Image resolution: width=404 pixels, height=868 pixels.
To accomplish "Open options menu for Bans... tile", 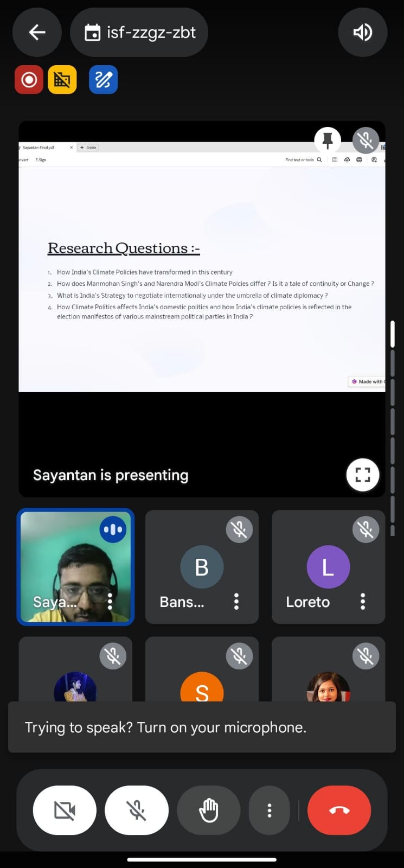I will tap(236, 601).
